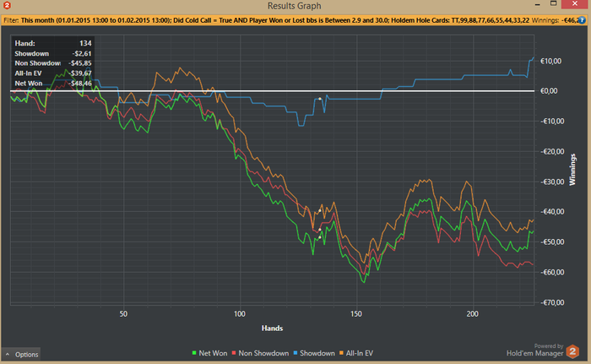Click the Hand: 134 tooltip row
Image resolution: width=591 pixels, height=364 pixels.
coord(52,43)
